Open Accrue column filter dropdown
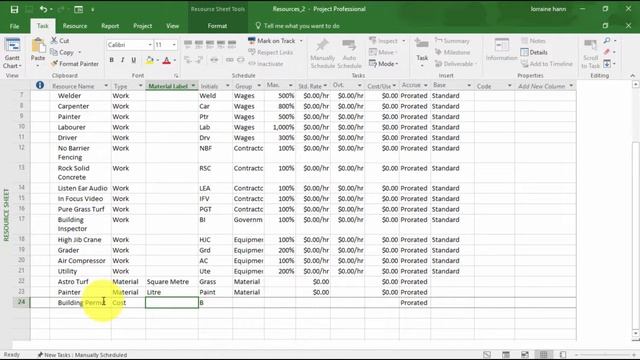Image resolution: width=640 pixels, height=360 pixels. [425, 85]
